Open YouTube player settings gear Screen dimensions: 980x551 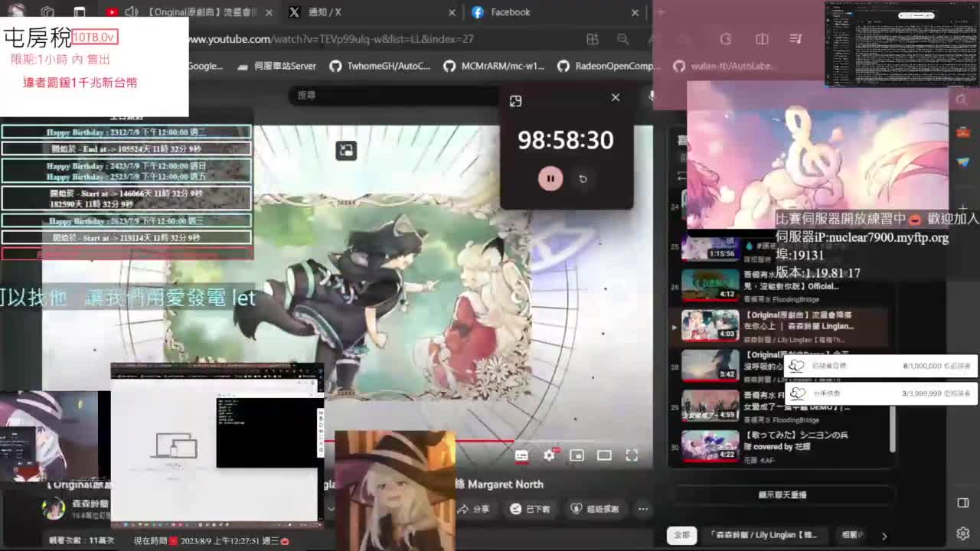click(549, 455)
